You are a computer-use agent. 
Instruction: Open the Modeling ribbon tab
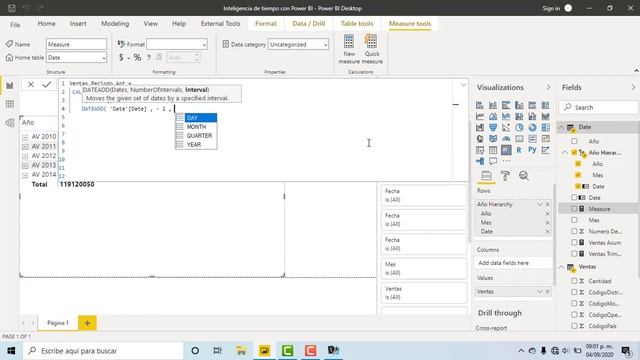[x=115, y=24]
